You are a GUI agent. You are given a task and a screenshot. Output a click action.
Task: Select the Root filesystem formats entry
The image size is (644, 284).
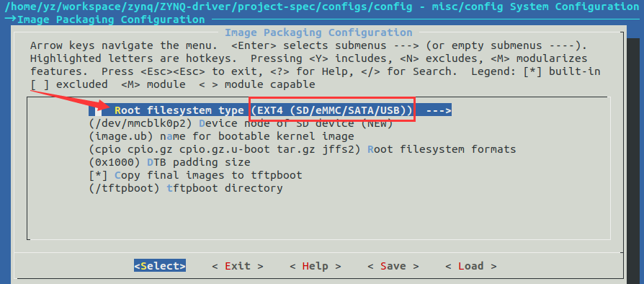303,149
